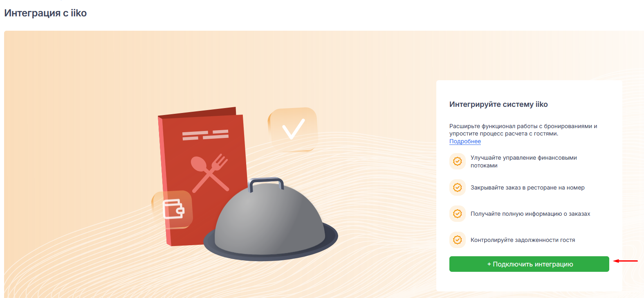Click the Улучшайте управление финансовыми потоками text
The width and height of the screenshot is (644, 298).
point(524,161)
